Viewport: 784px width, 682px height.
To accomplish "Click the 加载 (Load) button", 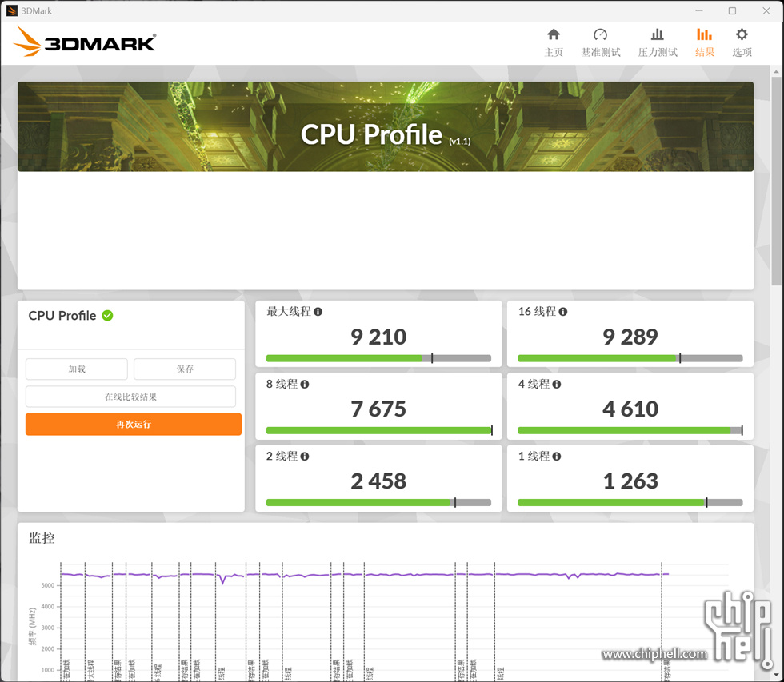I will 77,369.
